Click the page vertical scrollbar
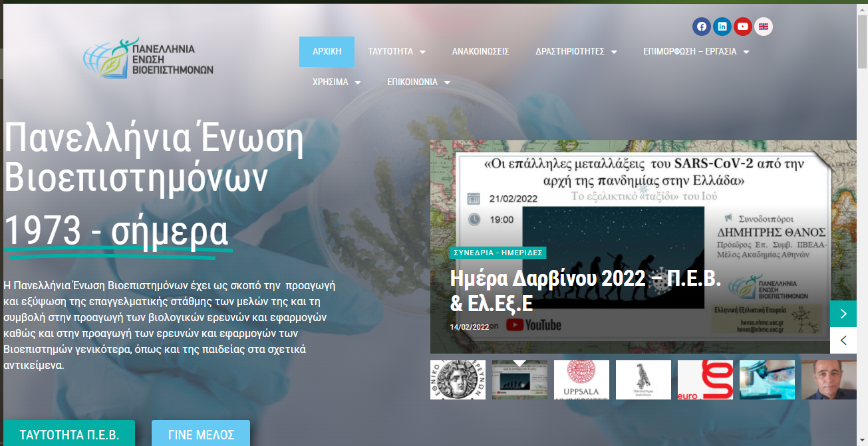Image resolution: width=868 pixels, height=446 pixels. [x=862, y=199]
